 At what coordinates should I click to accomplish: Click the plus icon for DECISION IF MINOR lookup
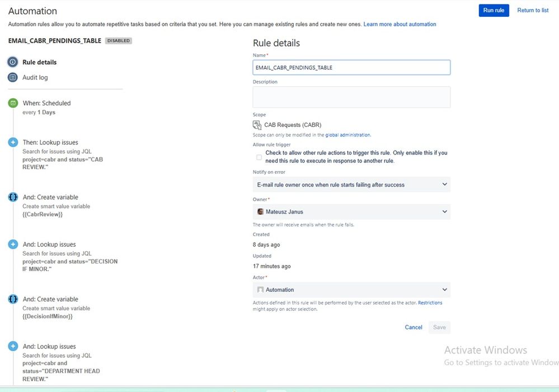(13, 244)
